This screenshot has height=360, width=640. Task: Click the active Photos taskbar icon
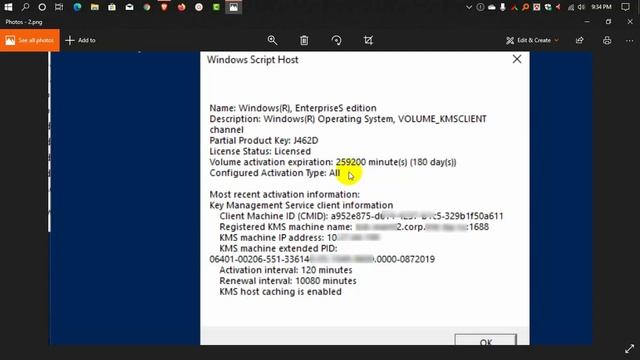233,7
